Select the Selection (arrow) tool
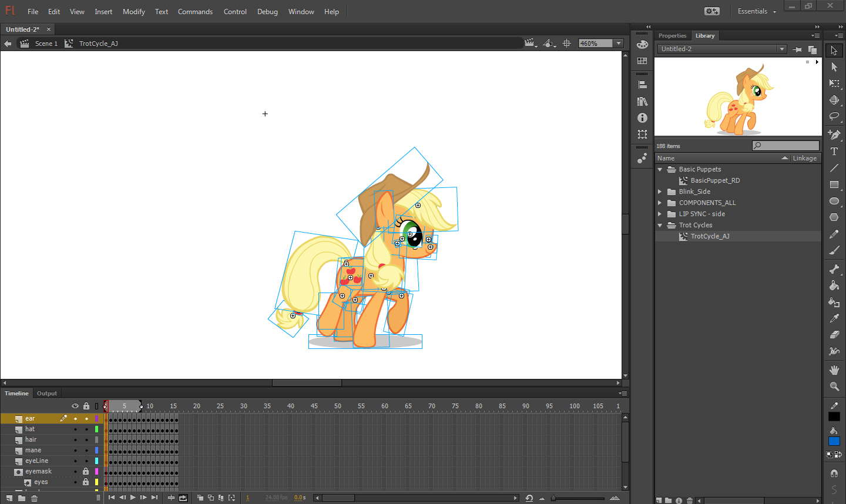This screenshot has width=846, height=504. tap(834, 51)
